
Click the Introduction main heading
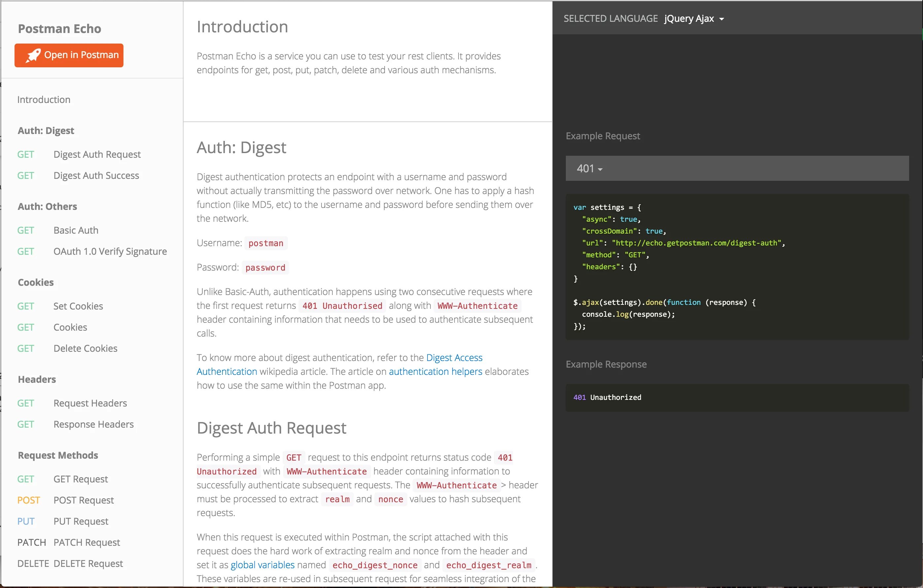pyautogui.click(x=242, y=26)
